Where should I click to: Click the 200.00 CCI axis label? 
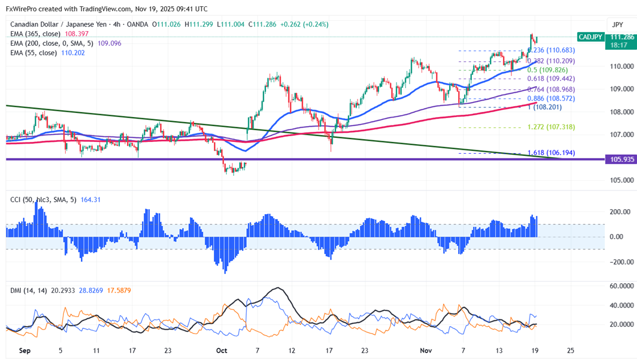(x=621, y=212)
